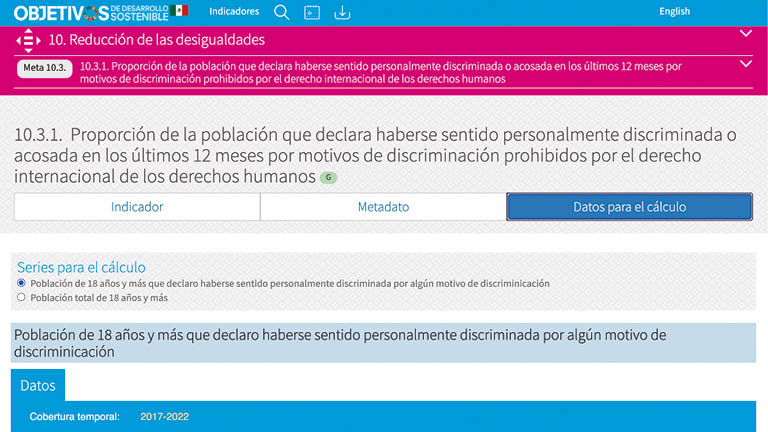Select the Datos para el cálculo tab
Viewport: 768px width, 432px height.
tap(629, 207)
